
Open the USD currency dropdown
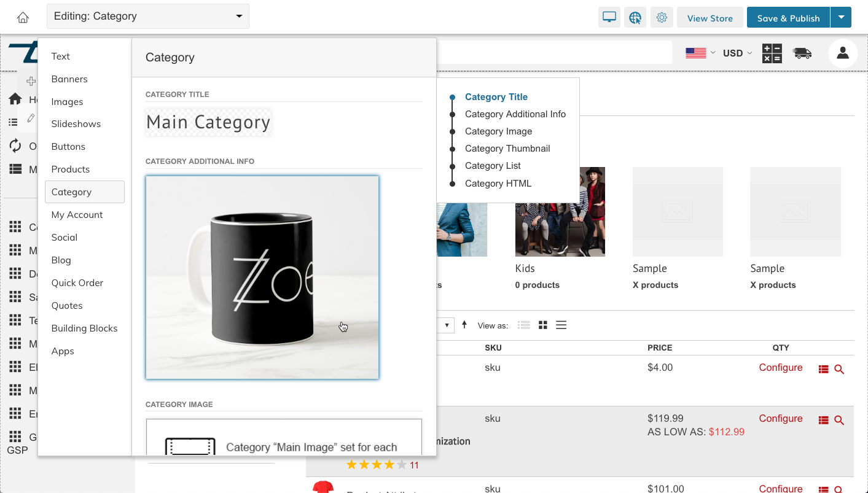click(737, 53)
